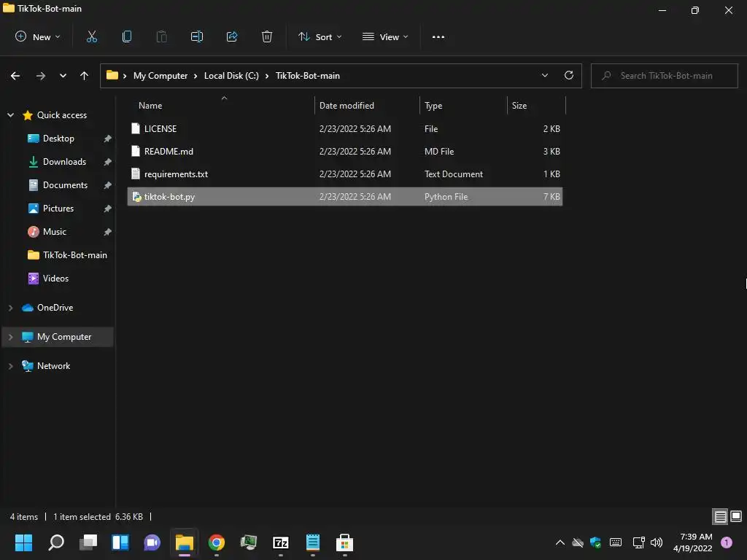Select the tiktok-bot.py file
The height and width of the screenshot is (560, 747).
click(345, 197)
